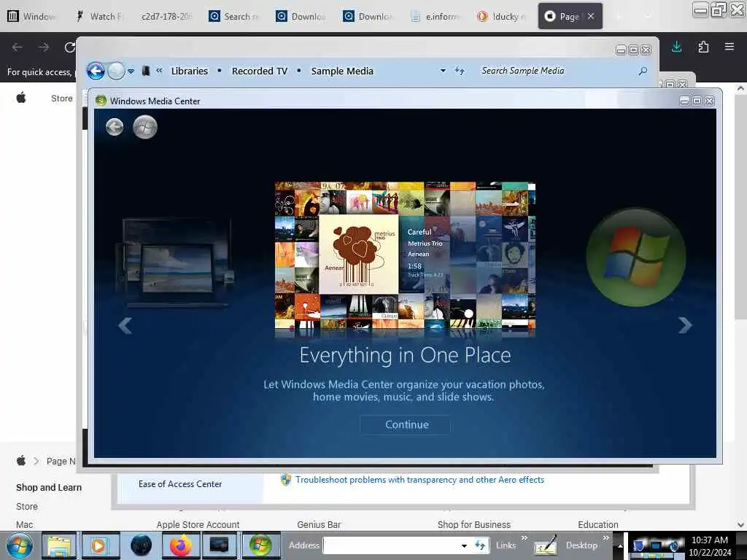Image resolution: width=747 pixels, height=560 pixels.
Task: Expand the Links toolbar chevron
Action: tap(525, 537)
